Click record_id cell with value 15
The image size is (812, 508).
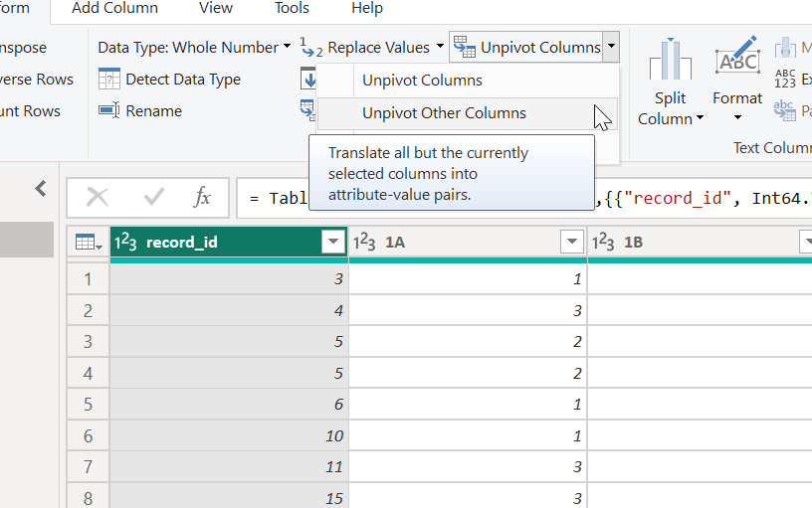point(229,496)
